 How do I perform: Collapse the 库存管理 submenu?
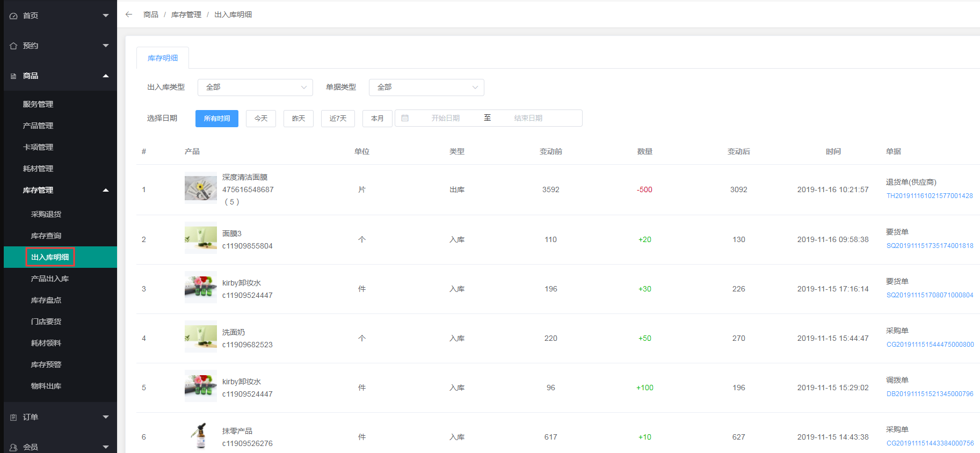tap(106, 190)
